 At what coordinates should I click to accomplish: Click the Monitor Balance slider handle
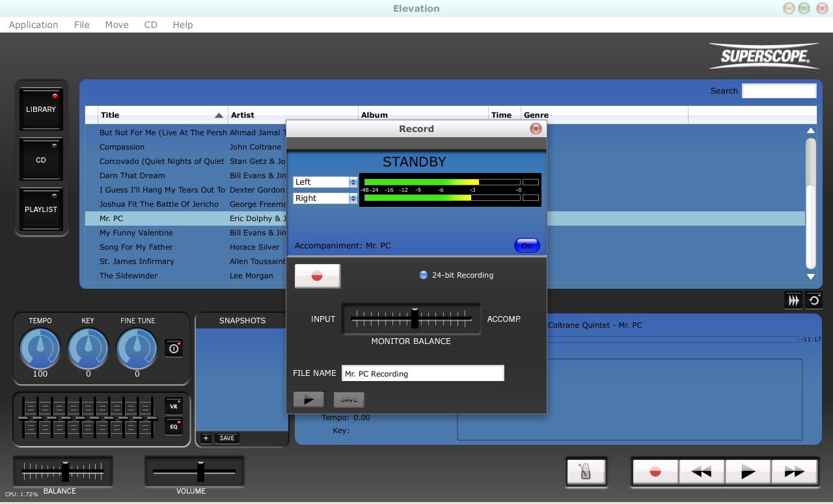pos(415,319)
